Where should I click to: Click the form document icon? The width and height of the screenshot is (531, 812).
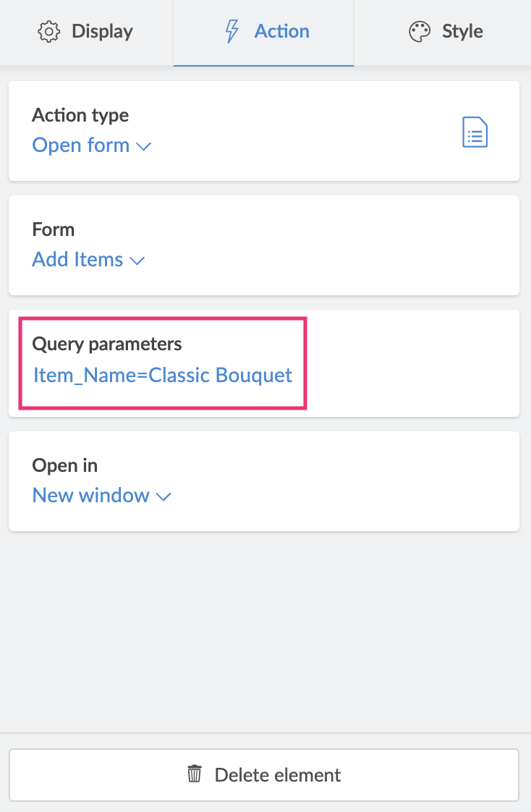(x=475, y=133)
